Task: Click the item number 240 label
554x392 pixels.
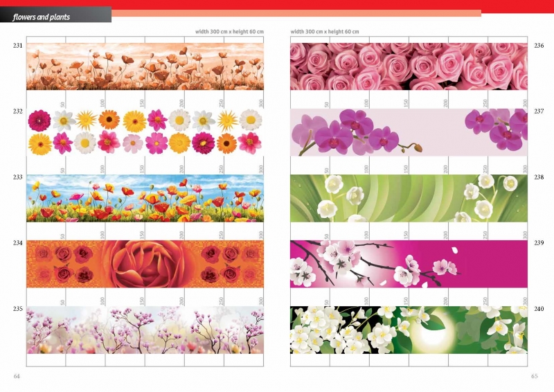Action: pyautogui.click(x=539, y=309)
